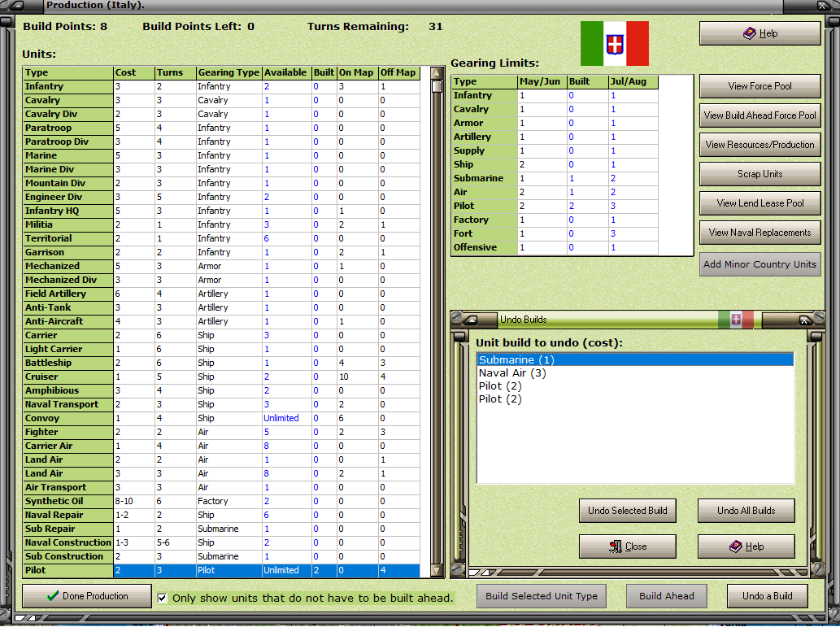
Task: Select the Engineer Div unit row
Action: pyautogui.click(x=221, y=198)
